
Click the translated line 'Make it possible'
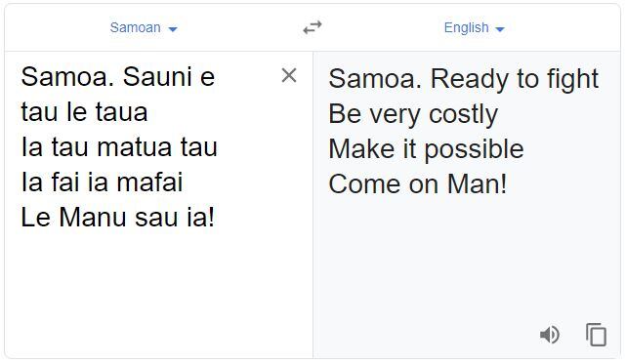(426, 149)
